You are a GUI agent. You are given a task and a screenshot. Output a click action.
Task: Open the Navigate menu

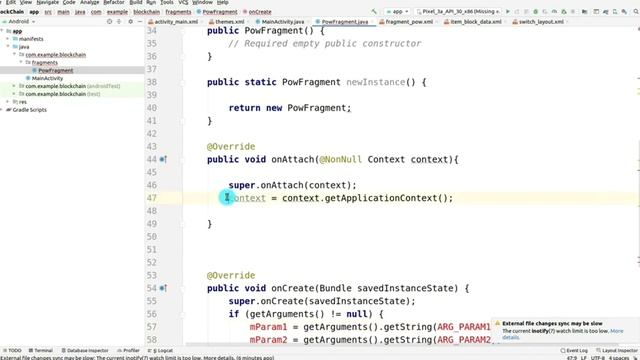pos(47,2)
